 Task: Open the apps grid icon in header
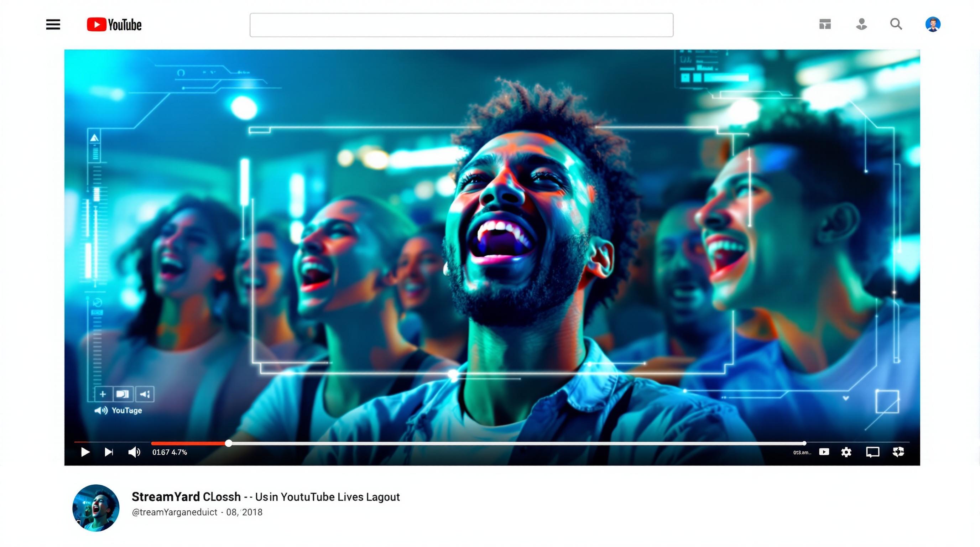tap(825, 24)
